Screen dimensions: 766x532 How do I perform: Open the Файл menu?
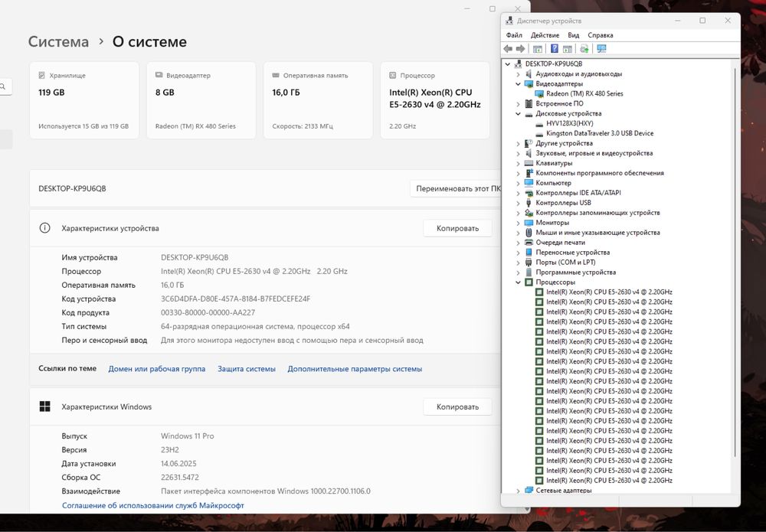(514, 35)
